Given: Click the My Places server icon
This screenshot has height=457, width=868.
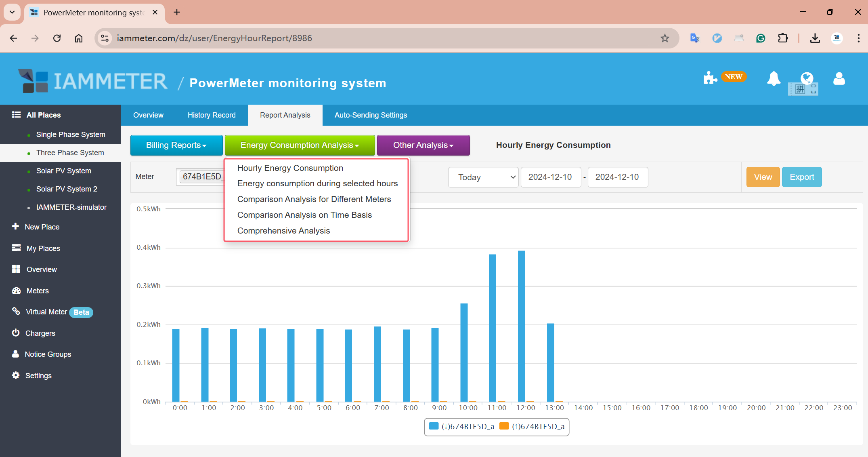Looking at the screenshot, I should coord(16,248).
